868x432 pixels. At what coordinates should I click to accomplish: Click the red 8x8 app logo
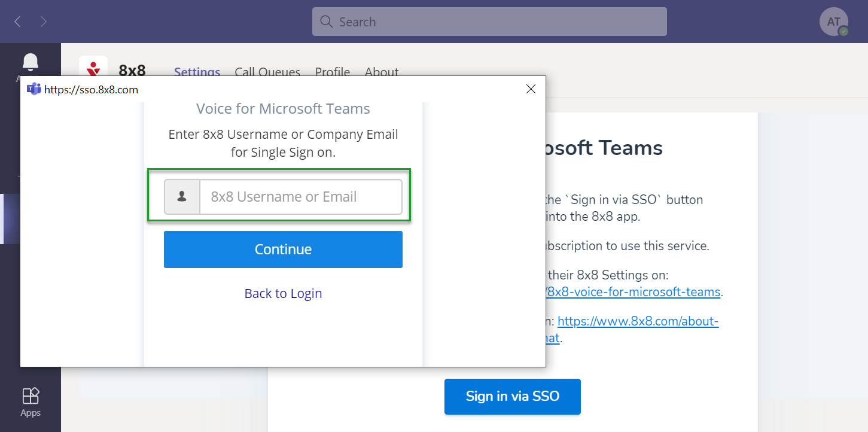click(x=93, y=68)
